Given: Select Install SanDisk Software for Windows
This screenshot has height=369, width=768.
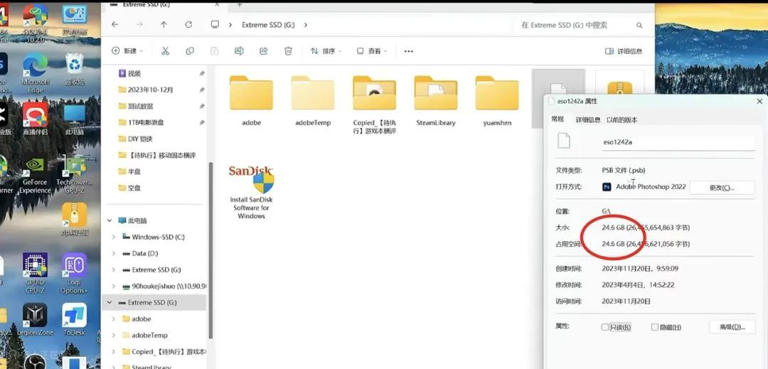Looking at the screenshot, I should (251, 192).
